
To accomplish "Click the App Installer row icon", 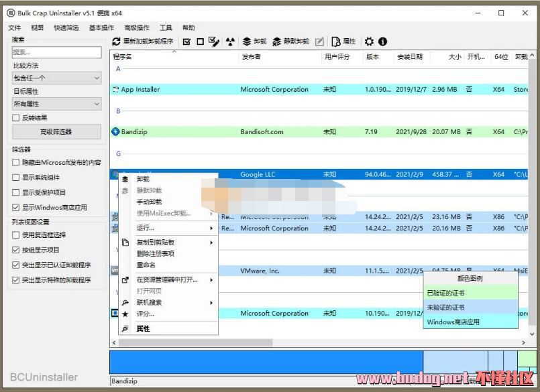I will [x=115, y=90].
